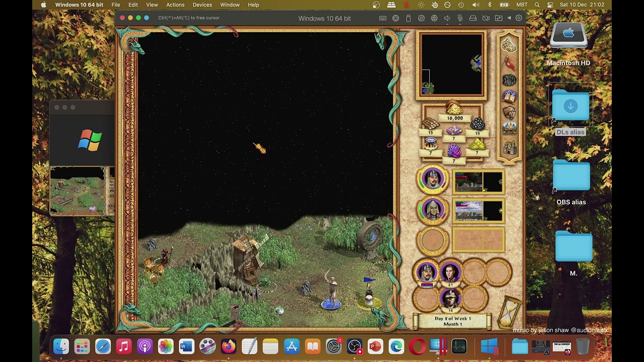Screen dimensions: 644x362
Task: Click the red bird icon in game sidebar
Action: tap(509, 63)
